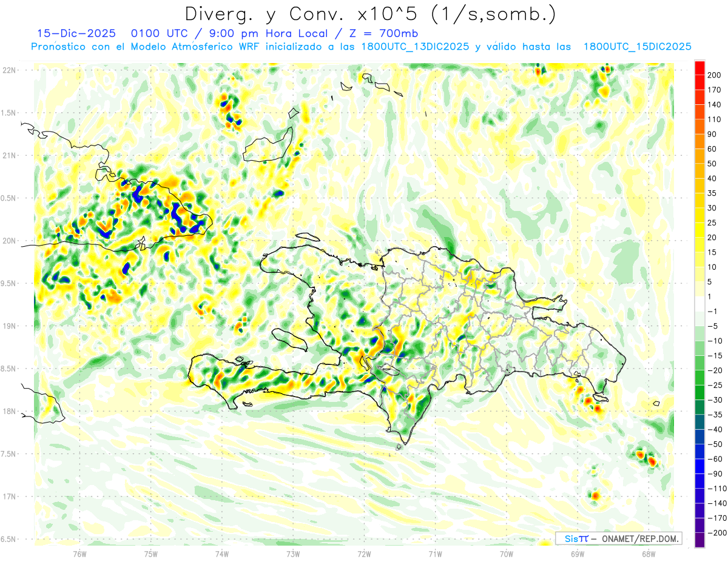Click the "72W" longitude label
Viewport: 728px width, 562px height.
[x=364, y=554]
